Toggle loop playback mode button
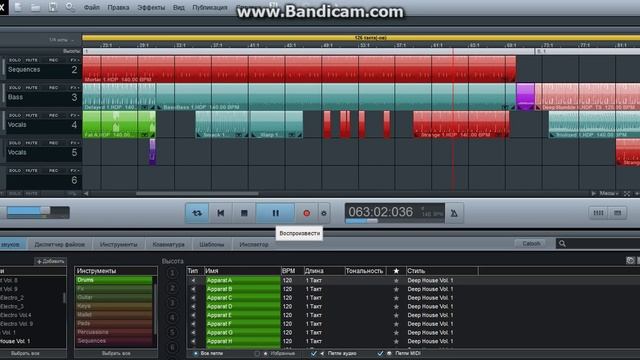 coord(197,213)
